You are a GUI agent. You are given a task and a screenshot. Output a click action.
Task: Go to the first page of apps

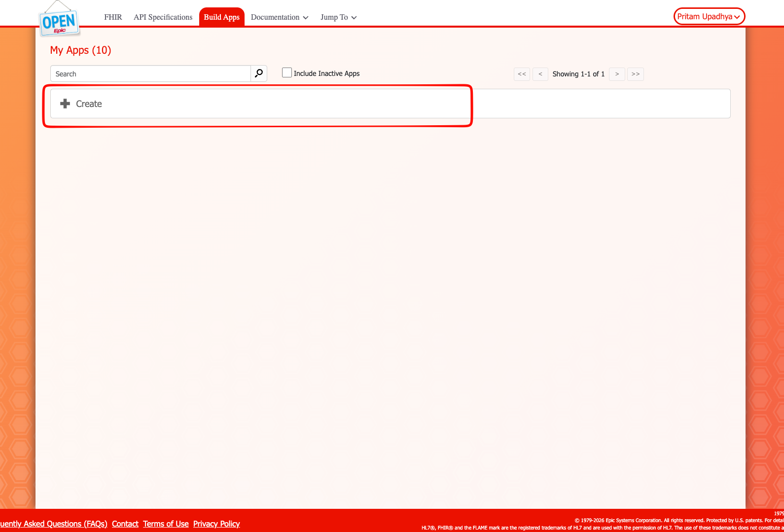tap(522, 74)
